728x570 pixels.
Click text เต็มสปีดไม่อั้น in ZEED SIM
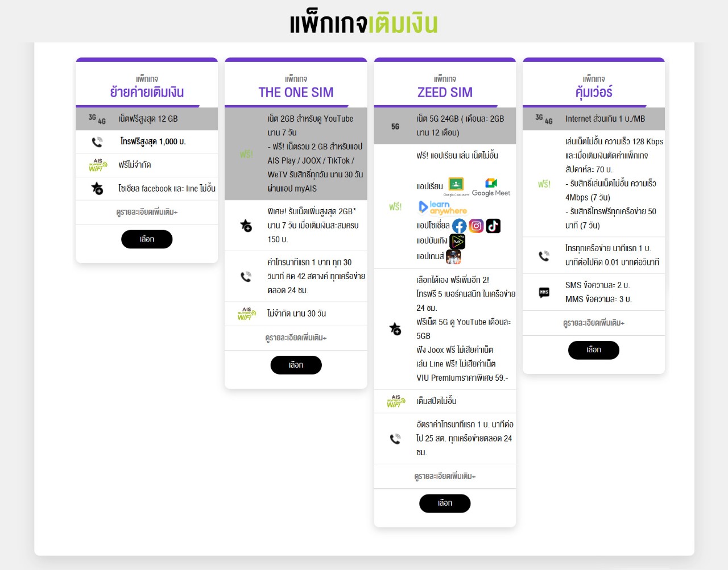436,401
